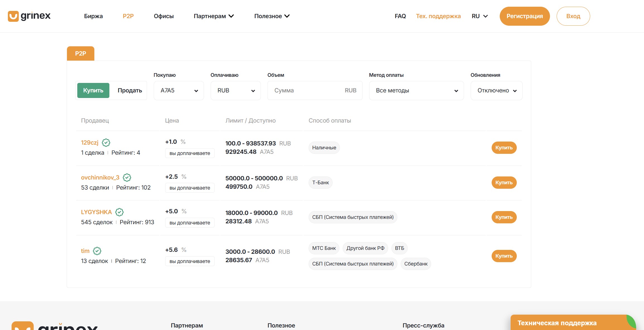Open the RUB payment currency dropdown
The width and height of the screenshot is (644, 330).
pyautogui.click(x=236, y=90)
